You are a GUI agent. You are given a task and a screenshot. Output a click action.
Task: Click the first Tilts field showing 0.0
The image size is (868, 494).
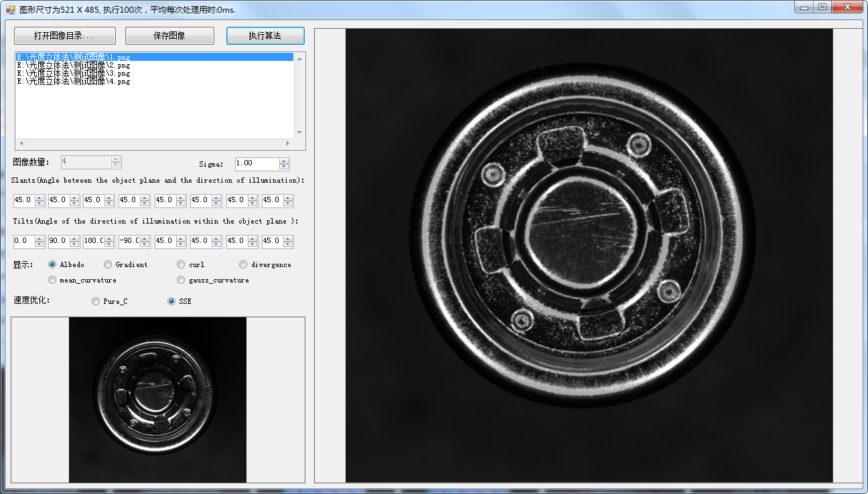pyautogui.click(x=23, y=241)
